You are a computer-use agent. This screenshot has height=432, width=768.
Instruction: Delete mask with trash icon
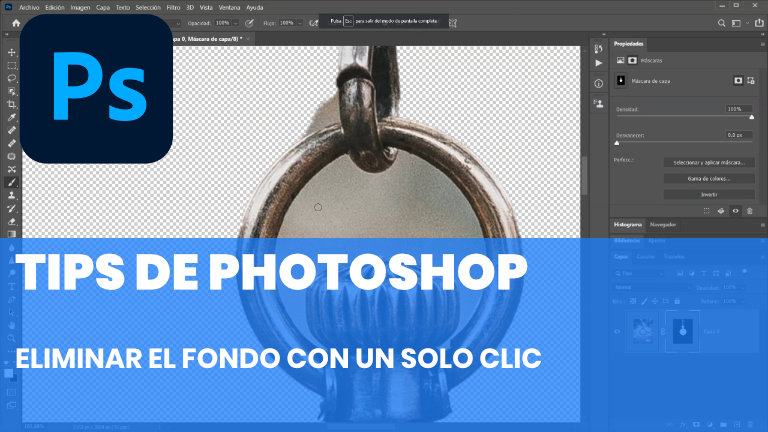tap(750, 211)
